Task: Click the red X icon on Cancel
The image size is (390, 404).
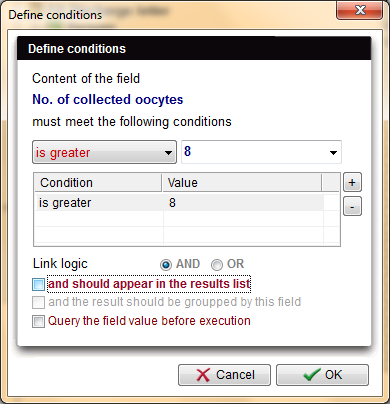Action: [203, 375]
